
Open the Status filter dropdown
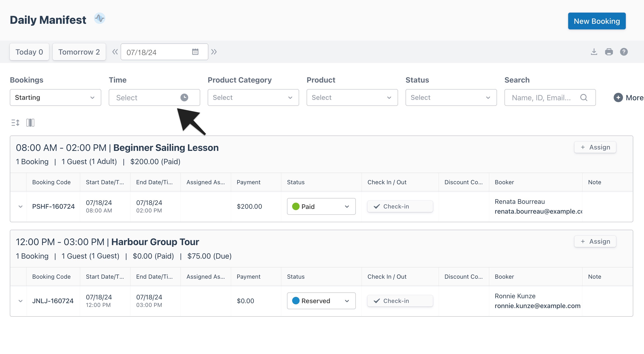pyautogui.click(x=451, y=97)
